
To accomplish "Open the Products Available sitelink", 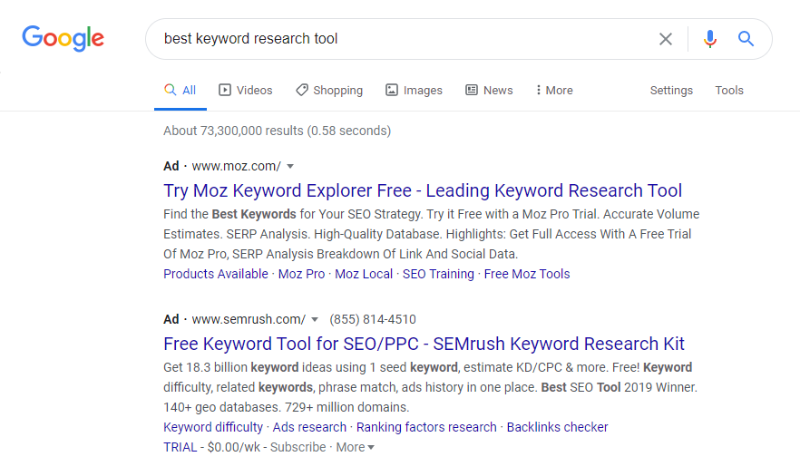I will pyautogui.click(x=215, y=274).
